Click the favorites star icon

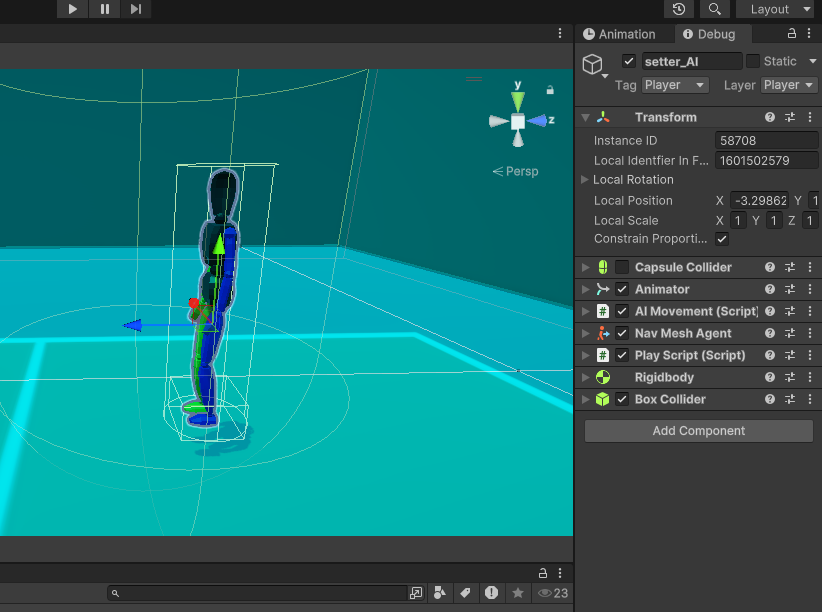pyautogui.click(x=518, y=593)
